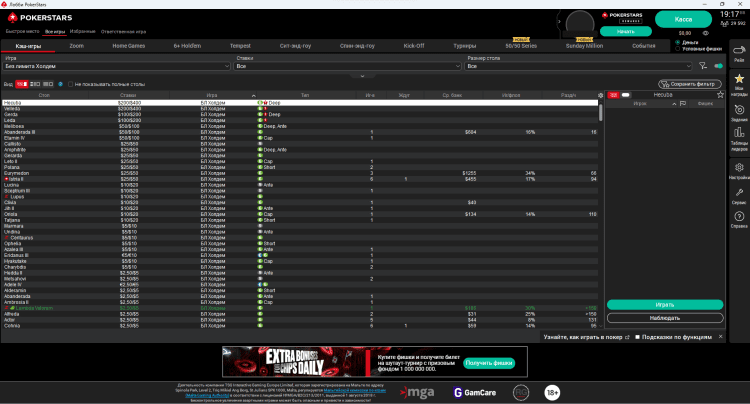750x404 pixels.
Task: Select the third table view layout icon
Action: pos(47,84)
